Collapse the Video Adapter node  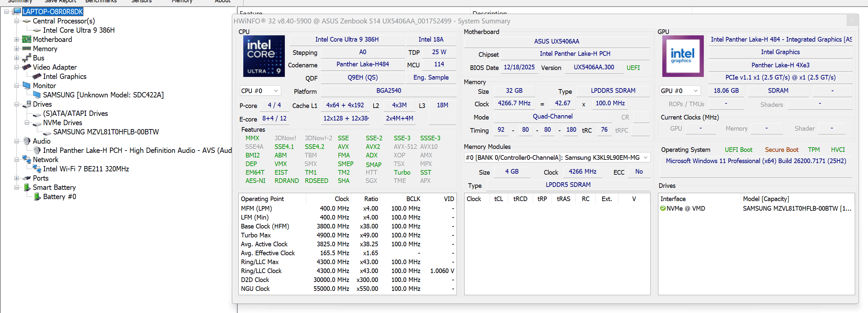16,67
